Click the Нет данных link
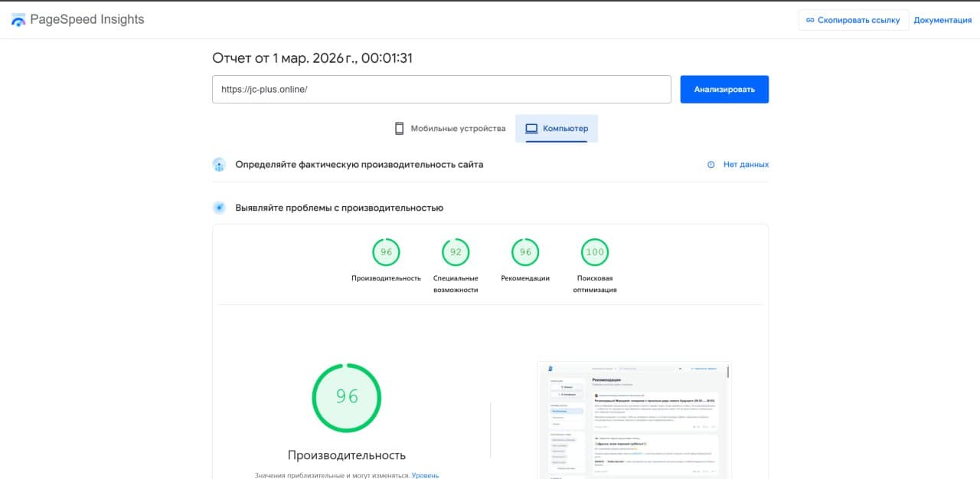This screenshot has width=980, height=479. pos(746,165)
